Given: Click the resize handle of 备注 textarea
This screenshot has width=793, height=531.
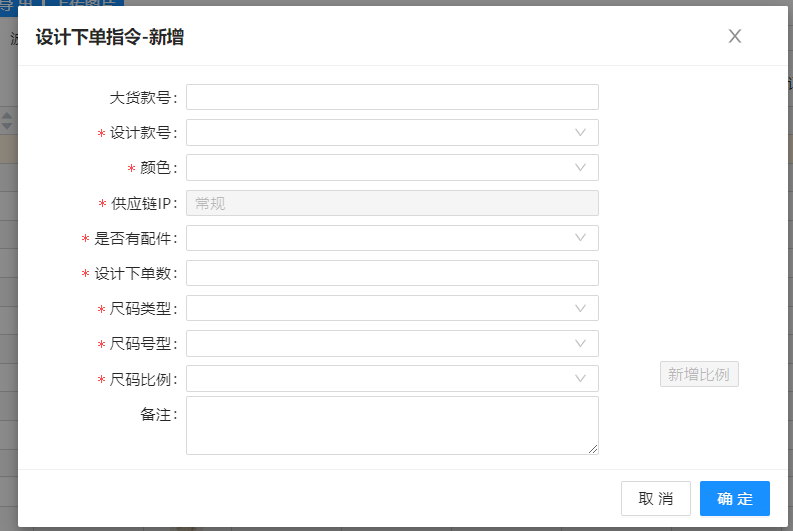Looking at the screenshot, I should [593, 449].
